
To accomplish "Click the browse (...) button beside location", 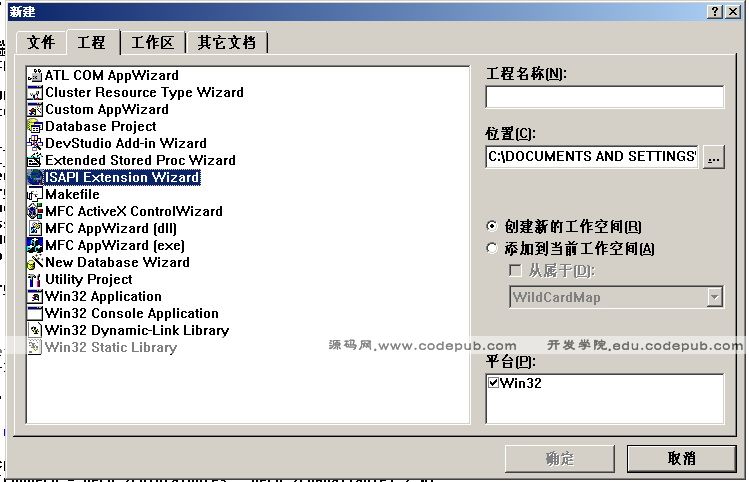I will tap(714, 157).
